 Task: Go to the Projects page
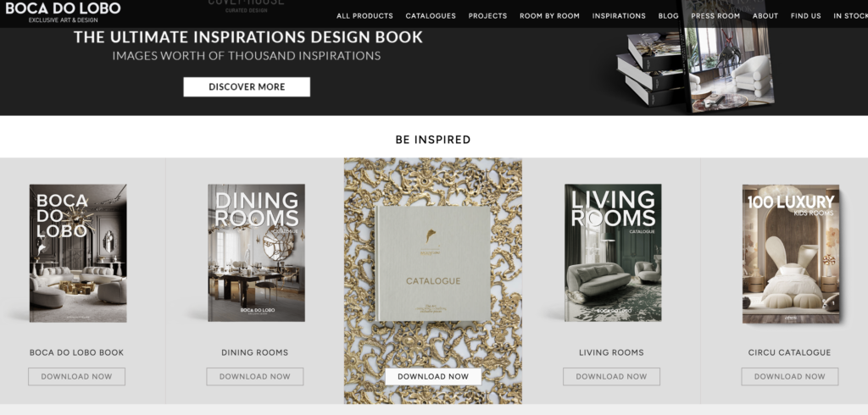(x=487, y=15)
